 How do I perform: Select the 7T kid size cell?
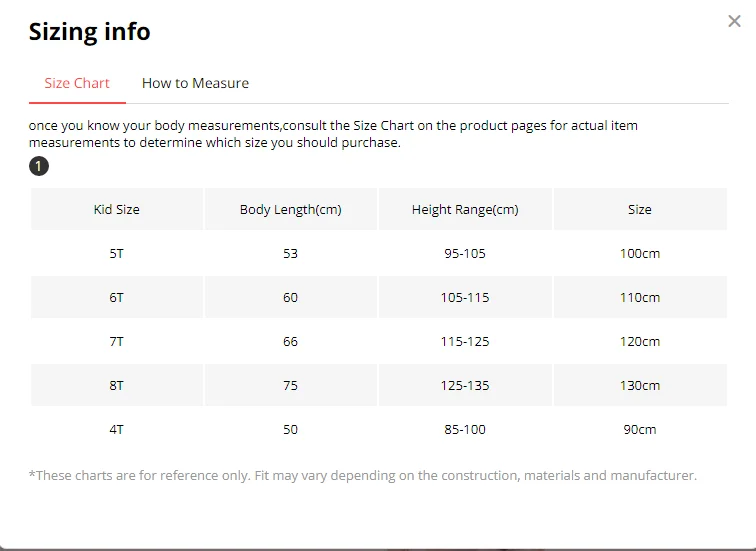(117, 341)
